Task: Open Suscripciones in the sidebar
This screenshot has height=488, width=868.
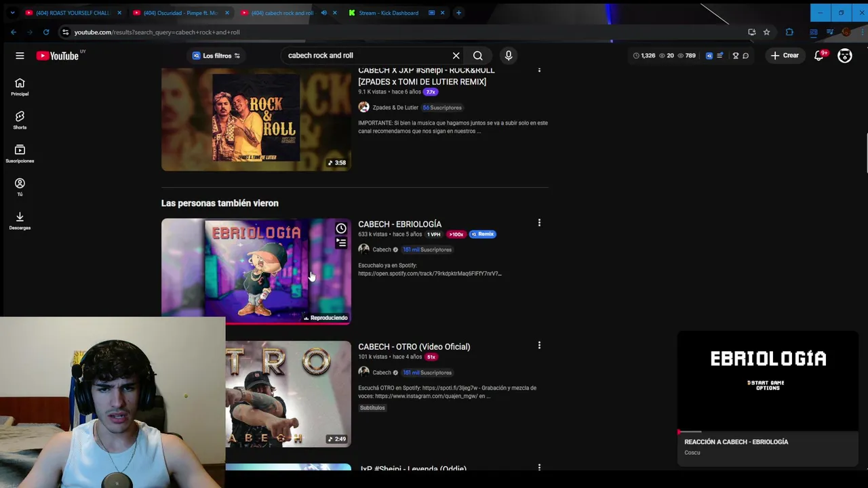Action: 20,154
